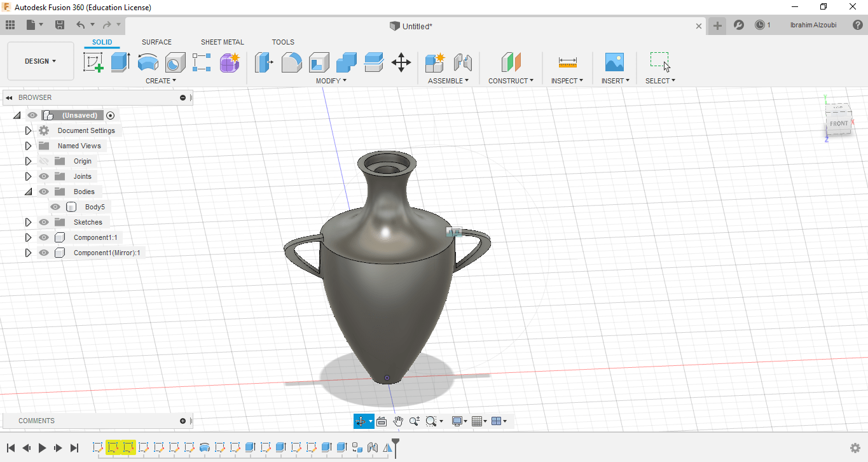Select the Shell tool
The width and height of the screenshot is (868, 462).
coord(319,62)
